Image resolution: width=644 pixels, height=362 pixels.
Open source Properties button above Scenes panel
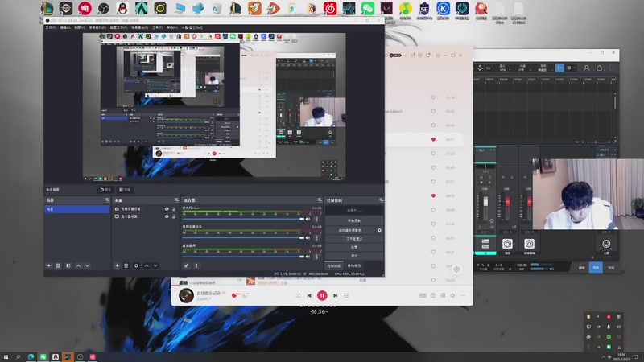click(x=105, y=190)
